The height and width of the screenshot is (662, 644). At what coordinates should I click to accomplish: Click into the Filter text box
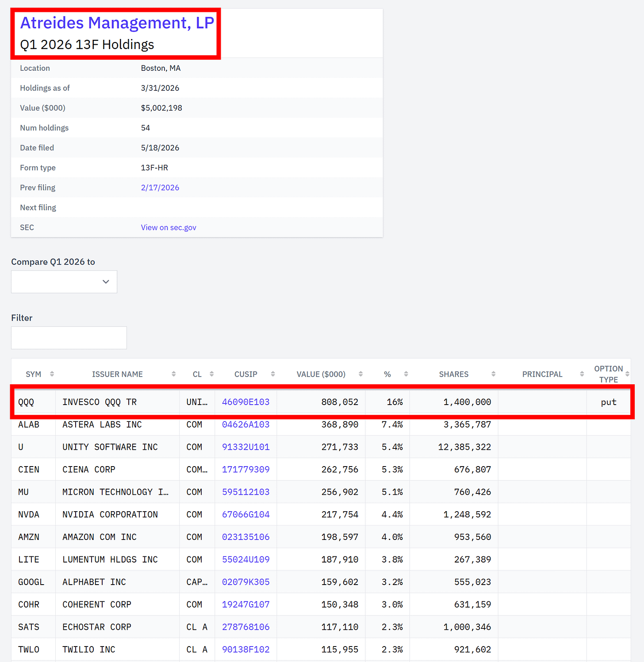(x=69, y=338)
